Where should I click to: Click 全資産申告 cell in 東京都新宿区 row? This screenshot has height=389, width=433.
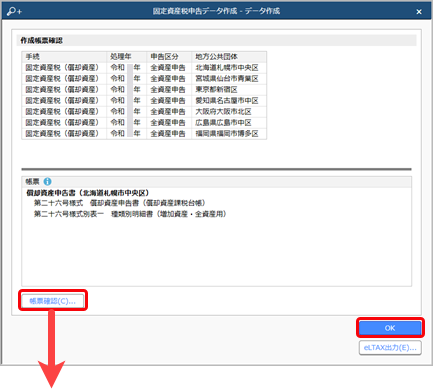tap(168, 90)
